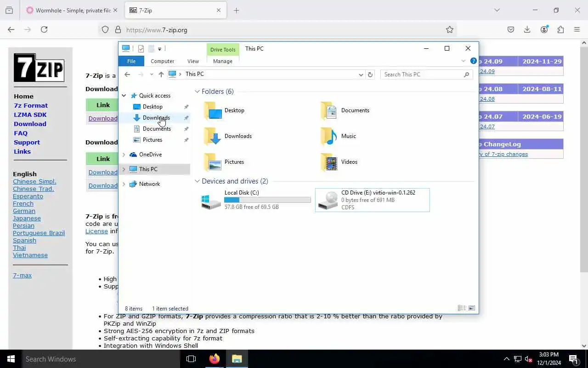Open the Customize Quick Access Toolbar dropdown

[159, 49]
